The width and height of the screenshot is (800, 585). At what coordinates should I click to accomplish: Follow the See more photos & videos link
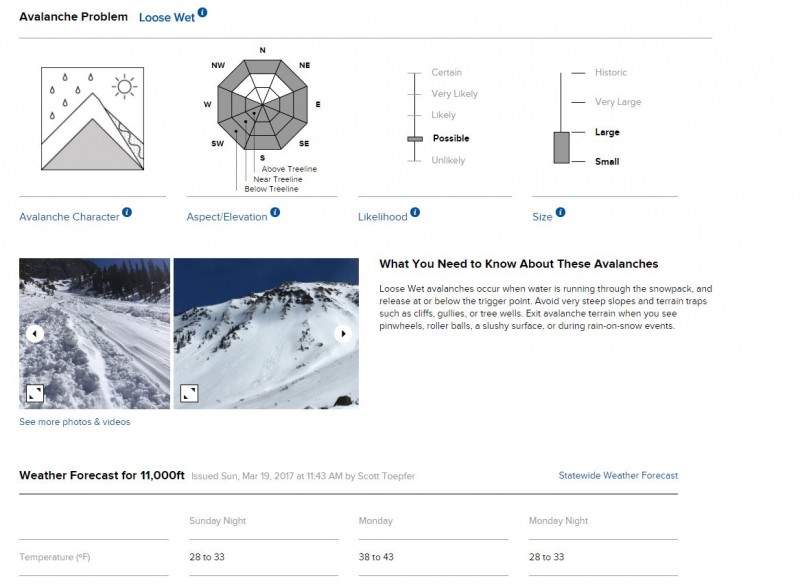[74, 422]
